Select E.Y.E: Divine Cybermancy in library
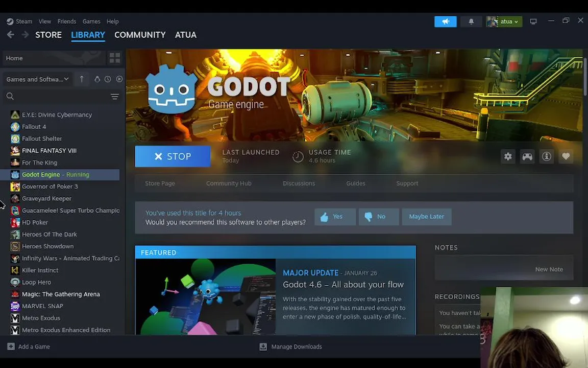This screenshot has width=588, height=368. (61, 114)
